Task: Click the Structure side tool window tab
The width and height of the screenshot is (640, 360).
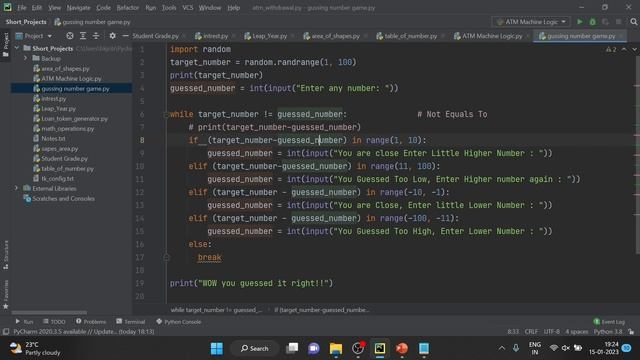Action: click(x=6, y=255)
